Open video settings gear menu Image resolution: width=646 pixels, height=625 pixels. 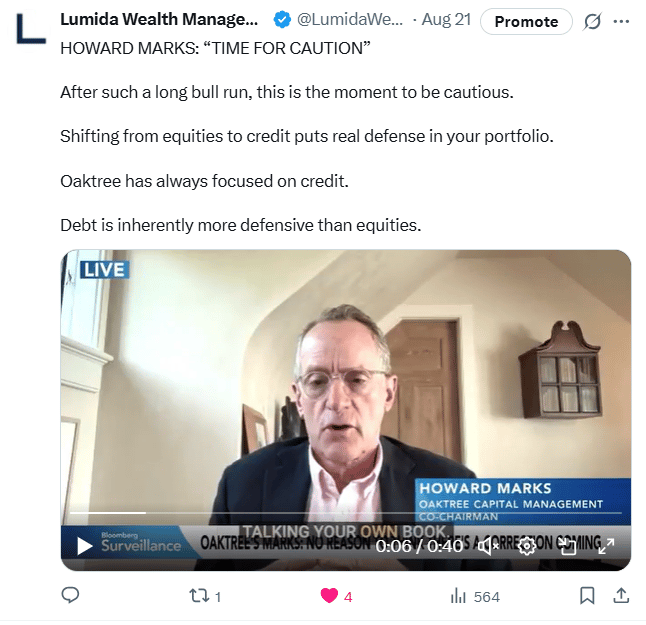click(x=527, y=546)
